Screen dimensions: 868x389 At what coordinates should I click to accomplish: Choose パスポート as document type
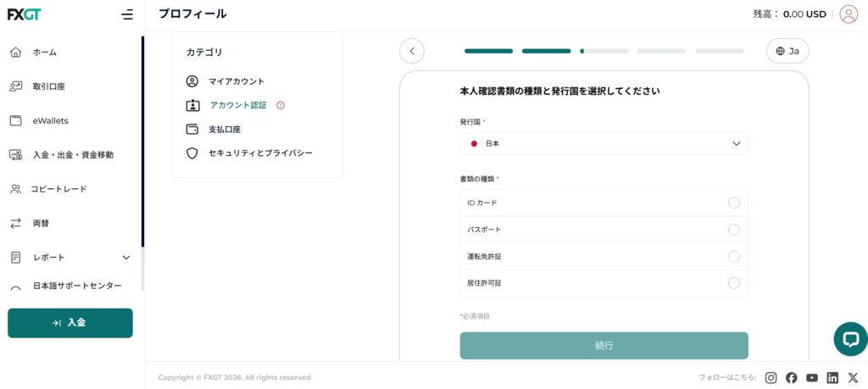point(733,230)
